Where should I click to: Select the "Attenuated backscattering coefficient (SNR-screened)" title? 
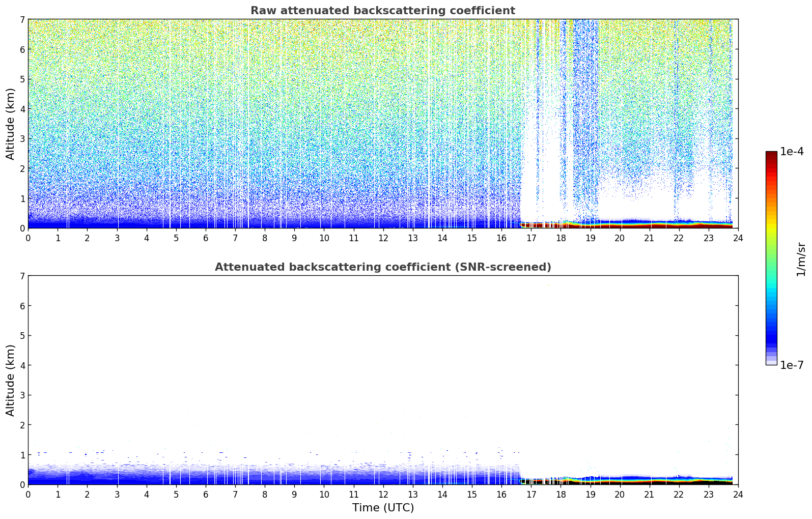(x=382, y=267)
